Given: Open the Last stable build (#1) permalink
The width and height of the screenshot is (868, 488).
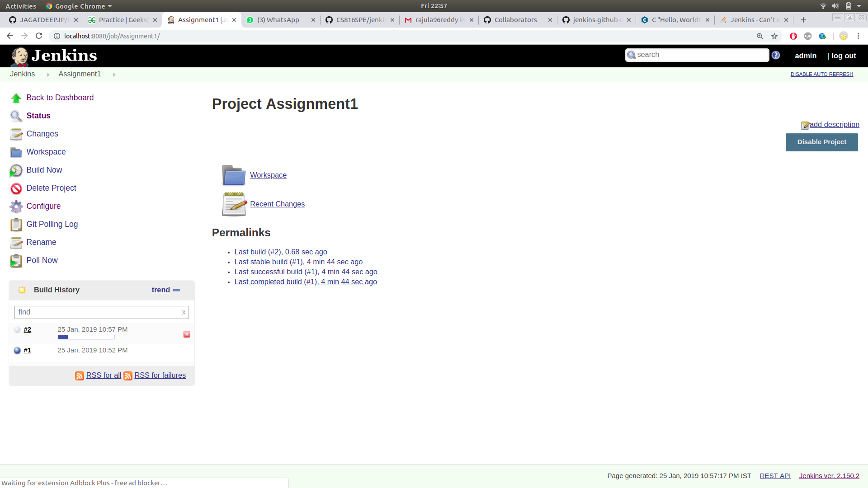Looking at the screenshot, I should coord(298,262).
